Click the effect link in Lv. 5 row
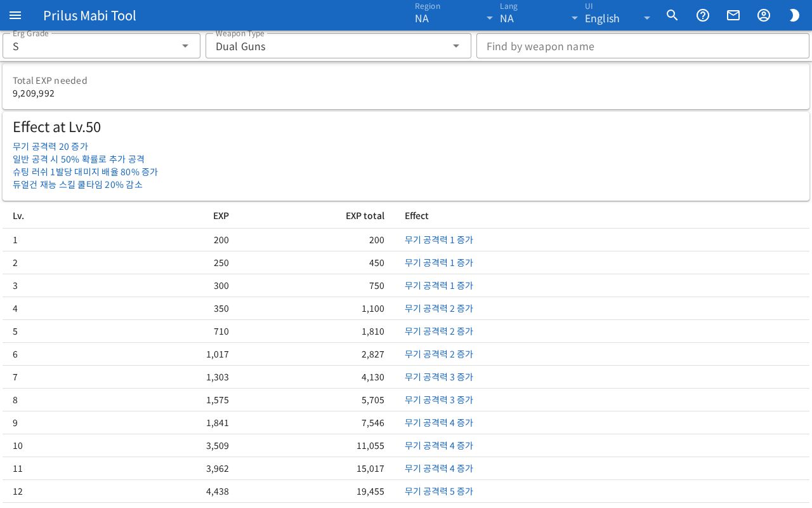This screenshot has height=508, width=812. point(439,331)
